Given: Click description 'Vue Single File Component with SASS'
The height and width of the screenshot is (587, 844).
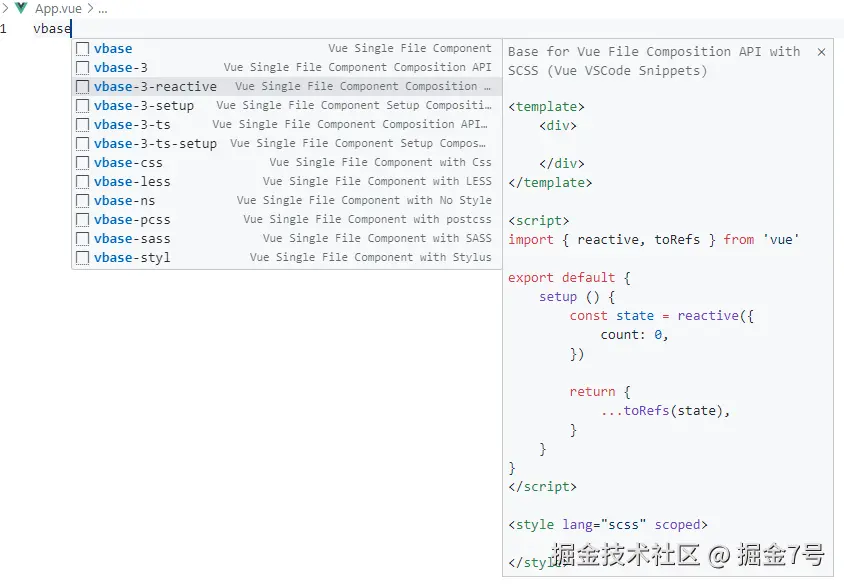Looking at the screenshot, I should point(377,238).
